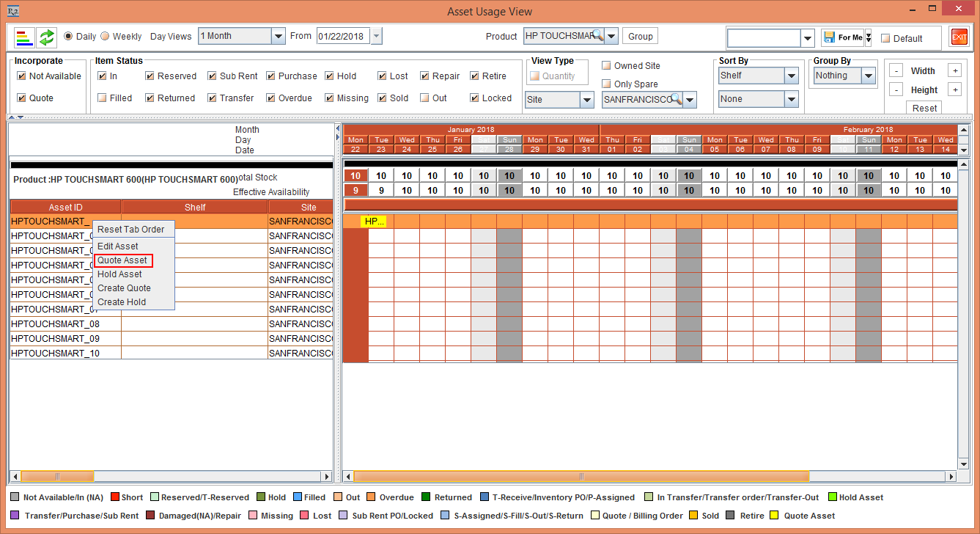Open the Group By Nothing dropdown
Screen dimensions: 980x534
(868, 76)
